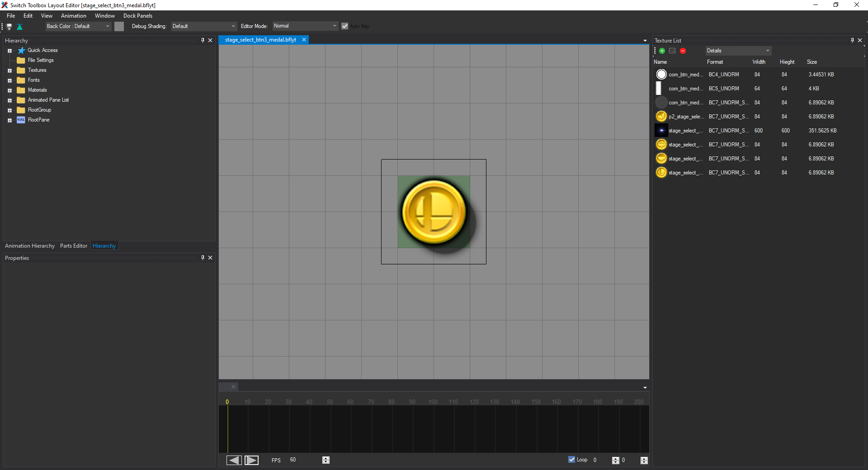Switch to the Parts Editor tab

74,246
